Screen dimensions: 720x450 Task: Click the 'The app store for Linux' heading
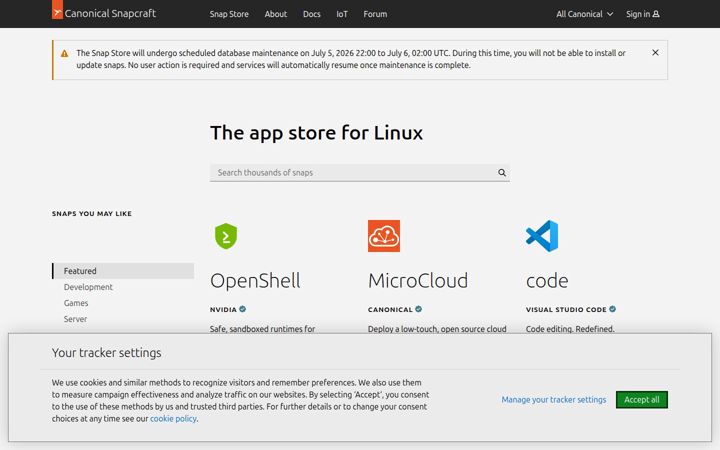[316, 133]
